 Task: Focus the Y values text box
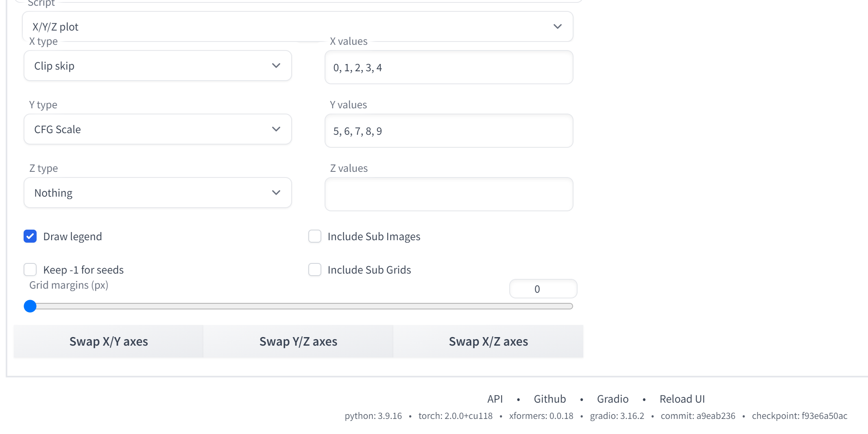[449, 131]
